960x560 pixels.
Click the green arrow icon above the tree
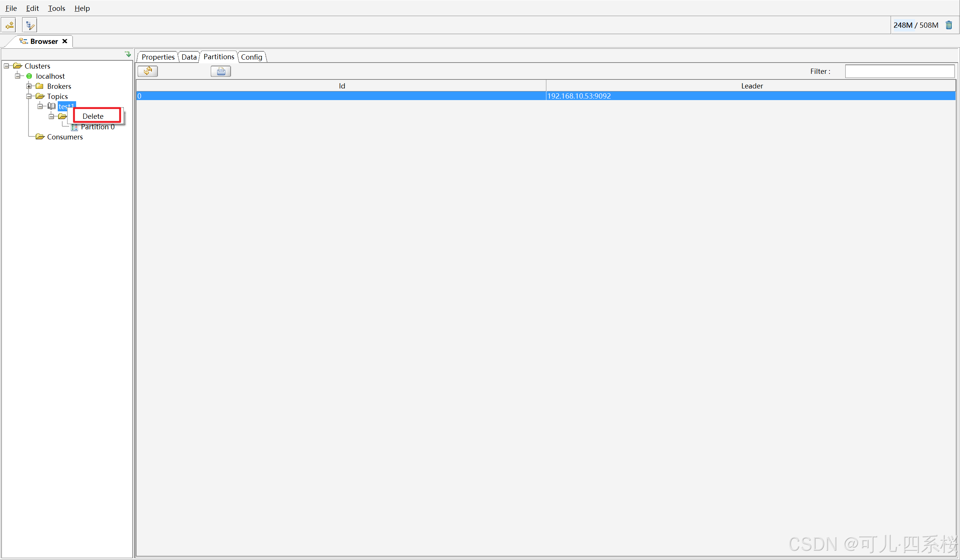coord(128,54)
